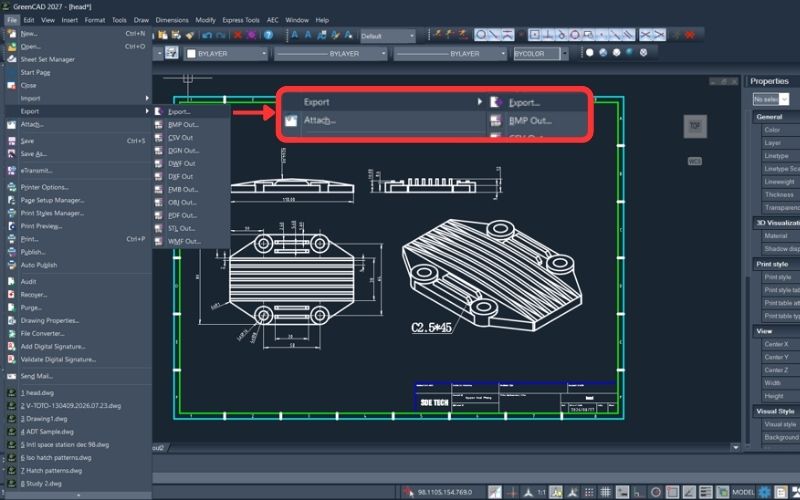Screen dimensions: 800x500
Task: Toggle the circle polar tracking status button
Action: click(656, 492)
